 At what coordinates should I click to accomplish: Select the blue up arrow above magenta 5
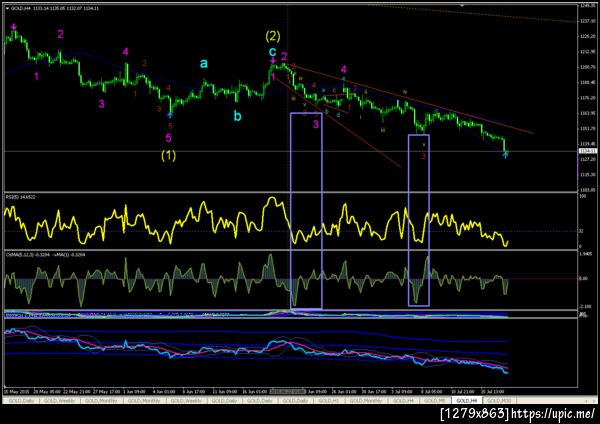[x=170, y=114]
